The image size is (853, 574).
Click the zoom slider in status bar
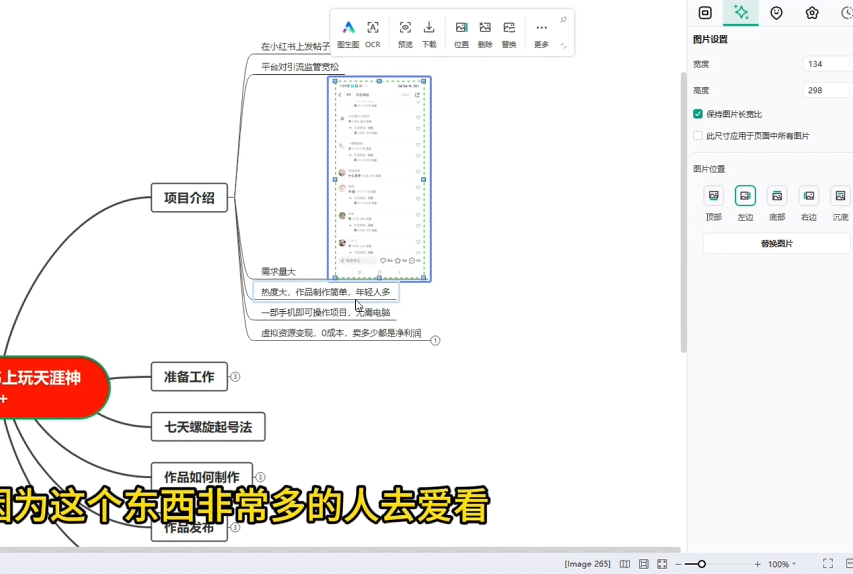(702, 564)
